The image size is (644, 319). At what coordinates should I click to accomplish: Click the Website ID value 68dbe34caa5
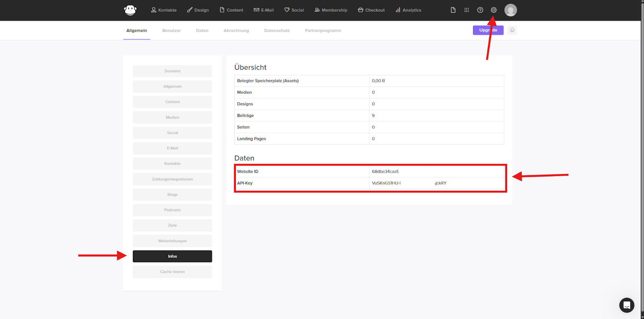pyautogui.click(x=385, y=172)
